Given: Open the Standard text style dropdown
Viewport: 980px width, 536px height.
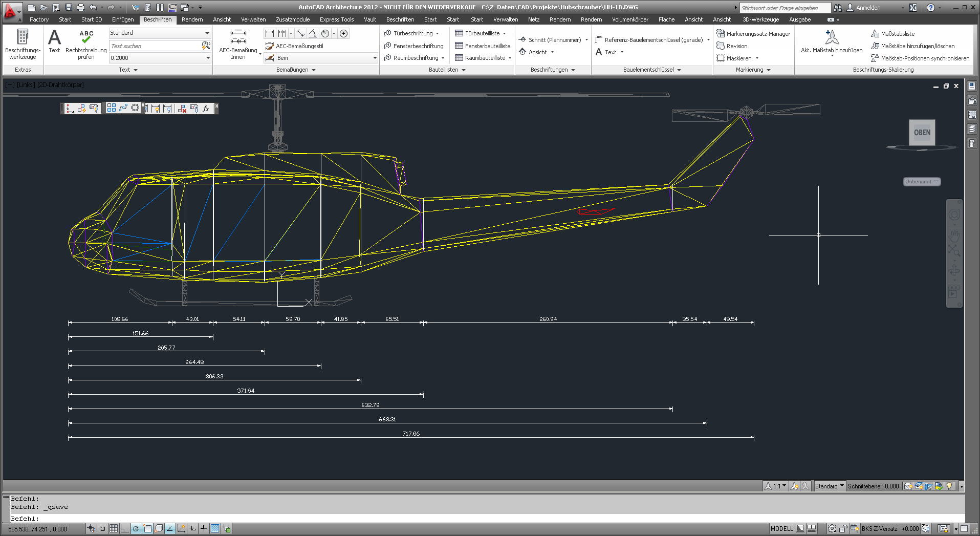Looking at the screenshot, I should [159, 33].
